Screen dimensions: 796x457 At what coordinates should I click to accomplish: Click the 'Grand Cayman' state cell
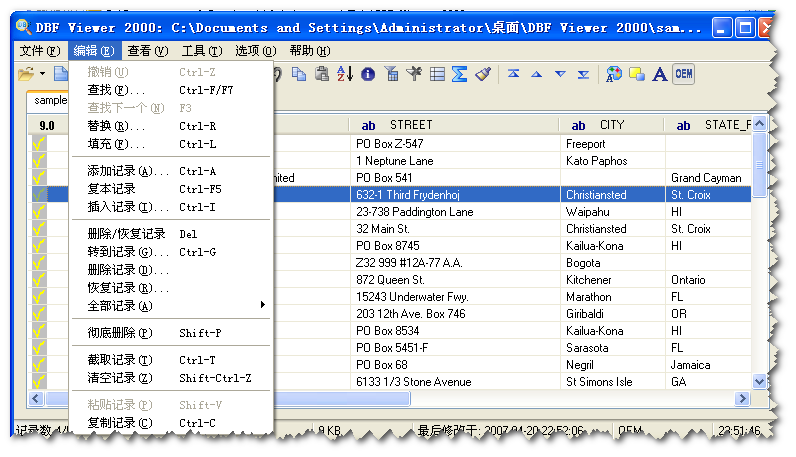click(706, 178)
